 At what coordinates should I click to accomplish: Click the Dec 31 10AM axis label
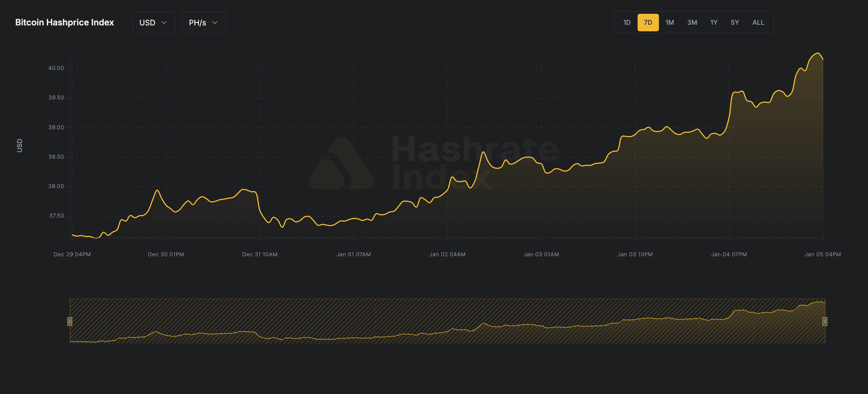[x=259, y=254]
